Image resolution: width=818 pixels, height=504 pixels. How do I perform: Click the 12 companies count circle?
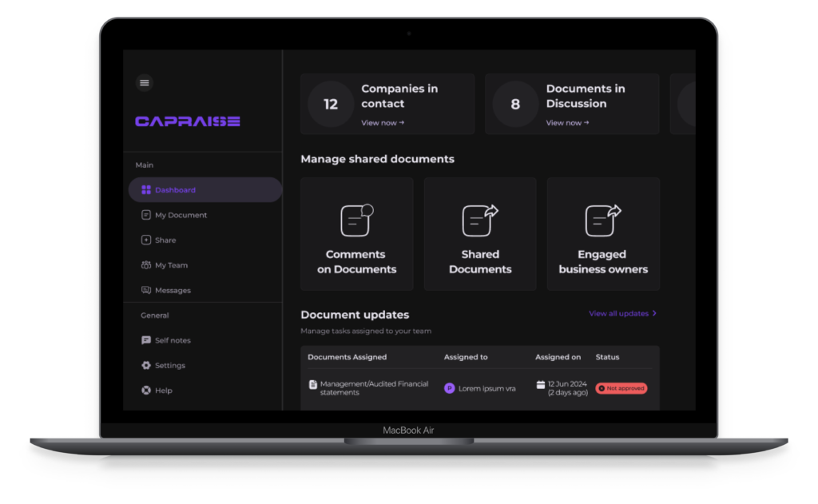click(x=331, y=104)
